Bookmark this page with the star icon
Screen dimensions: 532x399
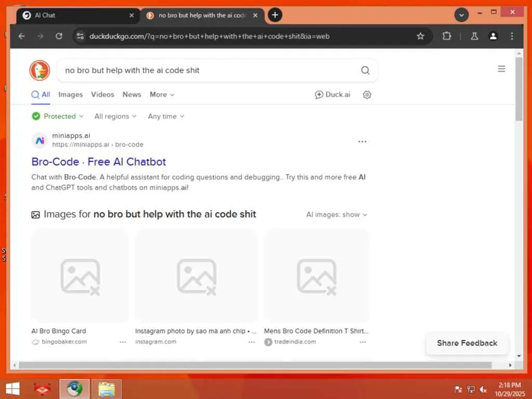420,36
